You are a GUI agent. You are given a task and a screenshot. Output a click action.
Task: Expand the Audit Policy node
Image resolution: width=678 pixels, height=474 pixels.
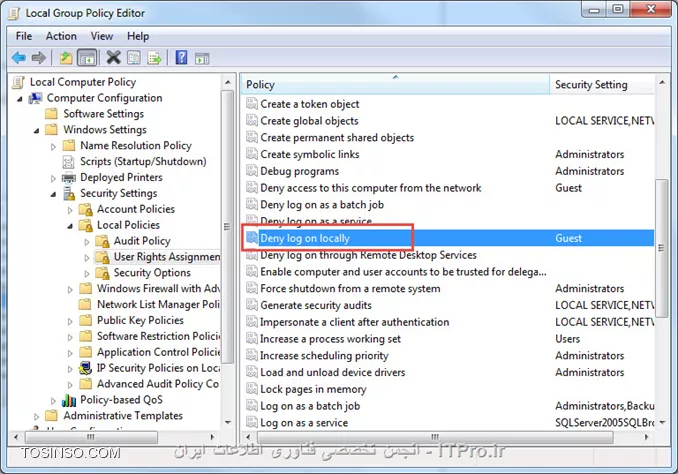click(87, 242)
